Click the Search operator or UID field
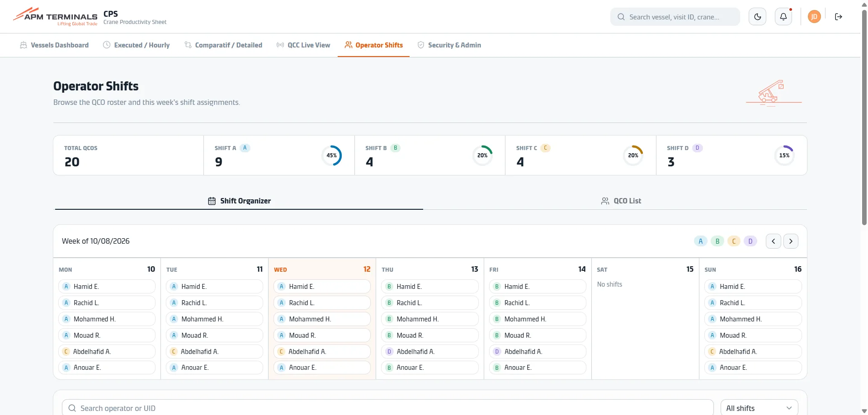 pos(388,408)
